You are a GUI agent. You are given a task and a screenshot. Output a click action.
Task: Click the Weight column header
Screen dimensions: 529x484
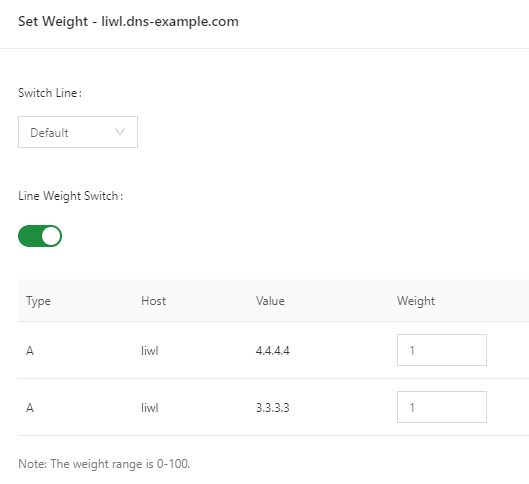coord(416,301)
